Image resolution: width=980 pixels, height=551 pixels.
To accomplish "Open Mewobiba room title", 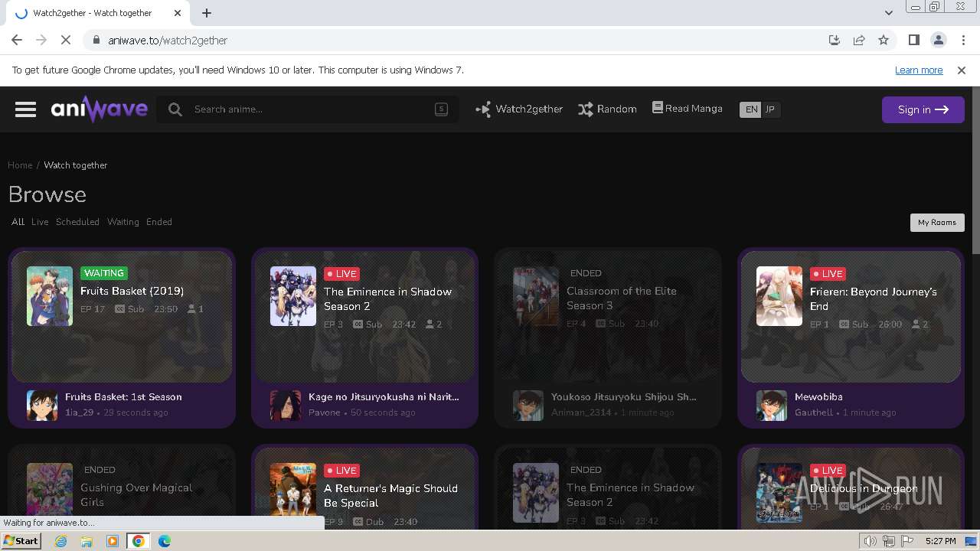I will coord(818,397).
